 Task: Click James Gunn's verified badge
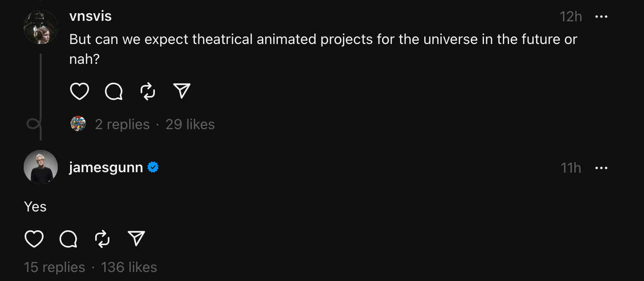152,167
